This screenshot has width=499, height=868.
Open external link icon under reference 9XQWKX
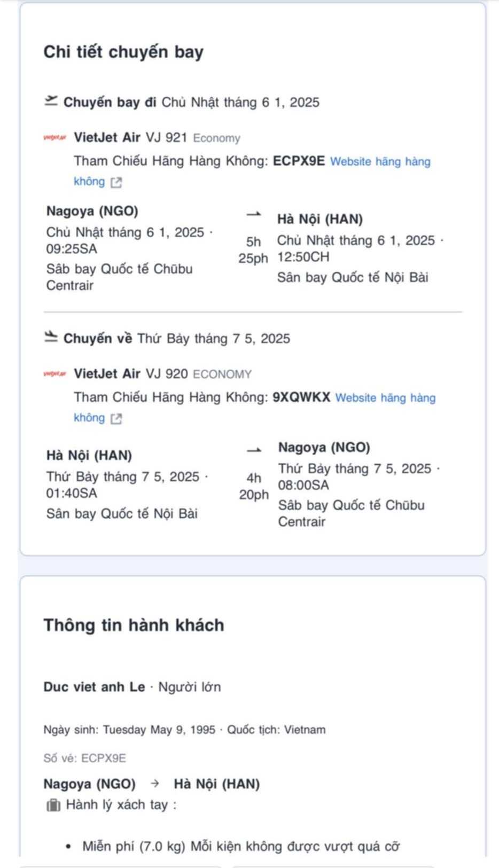click(x=116, y=419)
